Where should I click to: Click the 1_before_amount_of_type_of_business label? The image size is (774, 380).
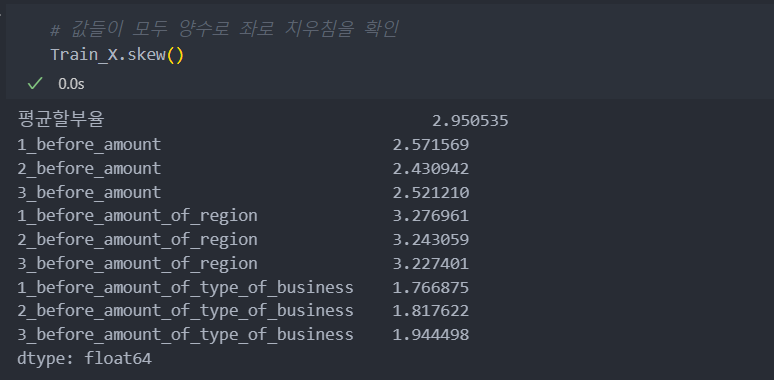(186, 287)
